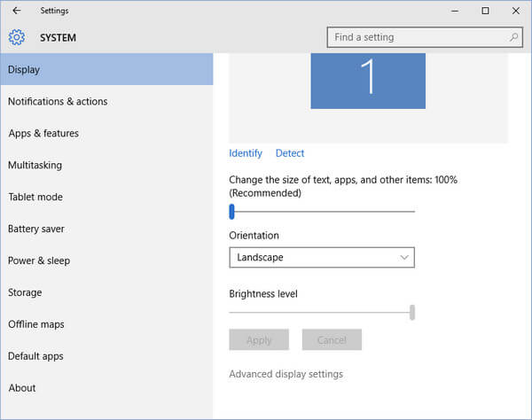This screenshot has width=532, height=420.
Task: Open Storage settings
Action: (107, 292)
